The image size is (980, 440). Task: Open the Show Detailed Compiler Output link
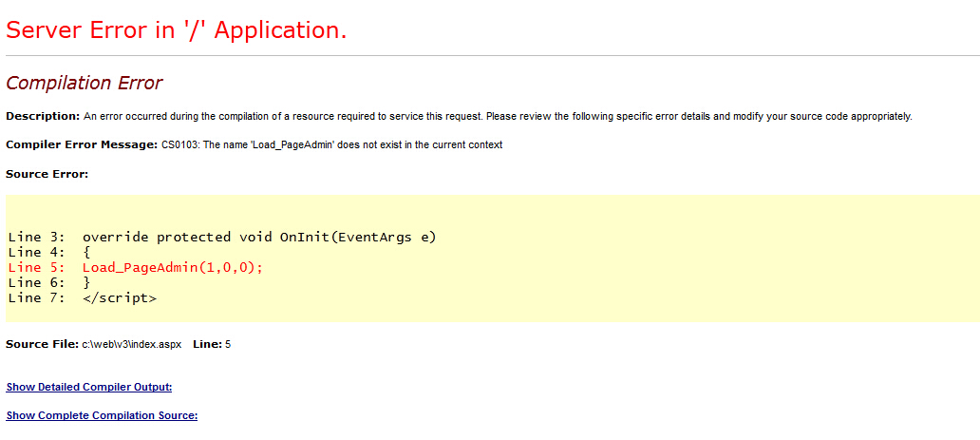coord(88,387)
